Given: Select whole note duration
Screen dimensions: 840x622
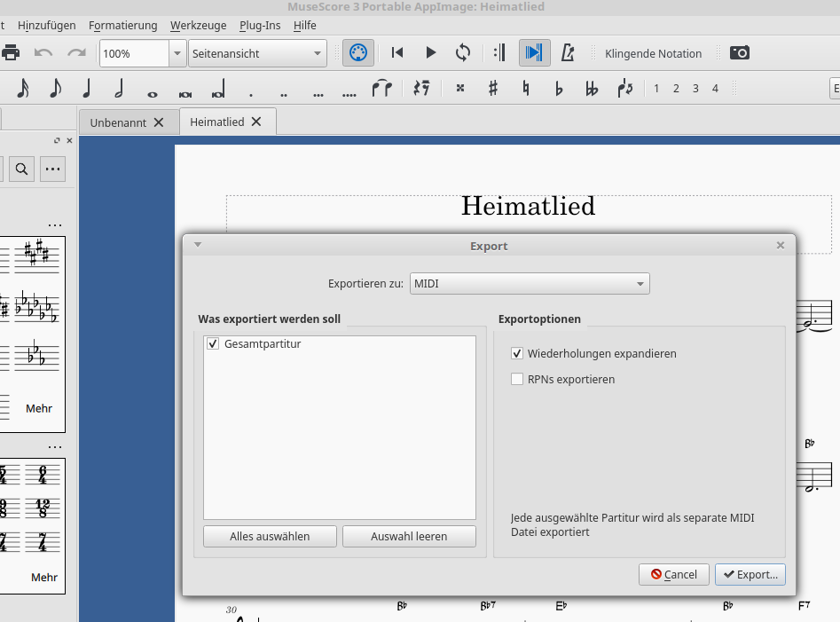Looking at the screenshot, I should (153, 94).
